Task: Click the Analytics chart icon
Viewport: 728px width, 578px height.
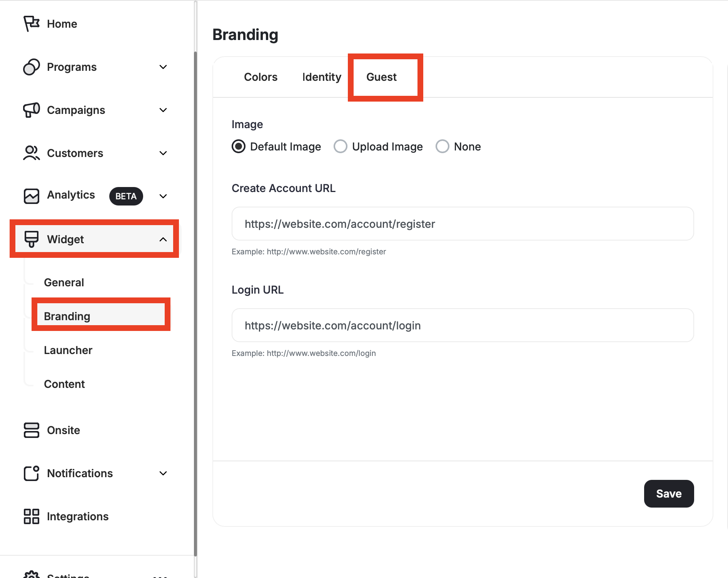Action: coord(31,196)
